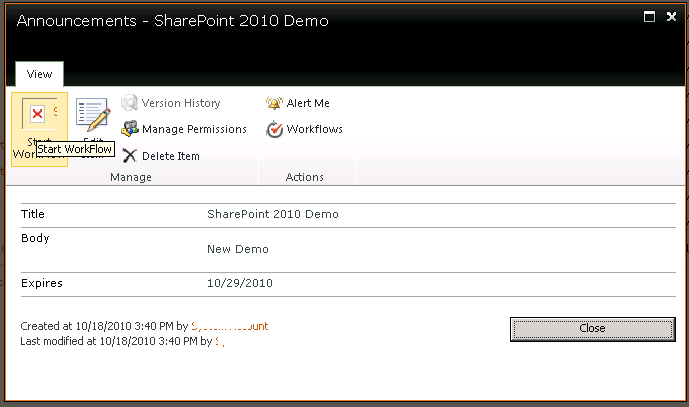Click the Expires date 10/29/2010
The height and width of the screenshot is (407, 689).
click(x=240, y=283)
